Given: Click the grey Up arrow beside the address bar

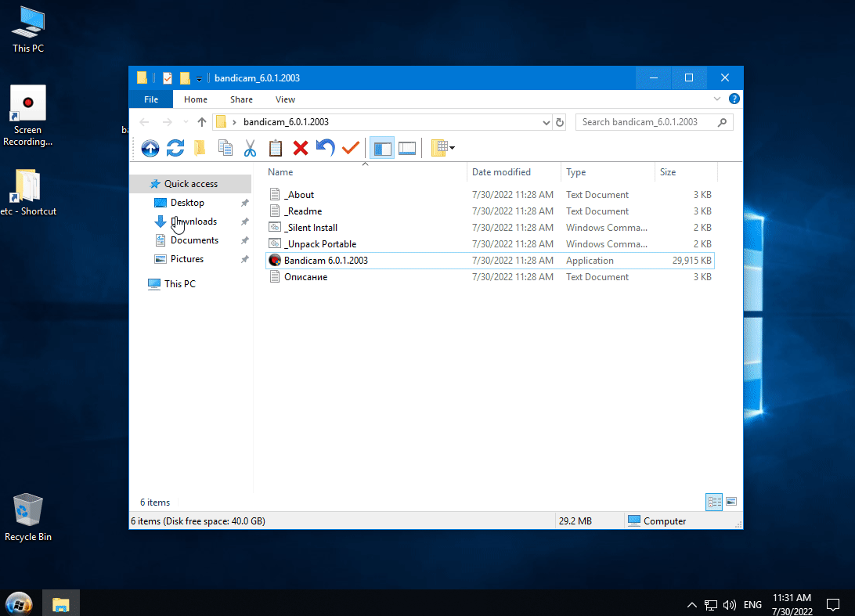Looking at the screenshot, I should tap(202, 122).
